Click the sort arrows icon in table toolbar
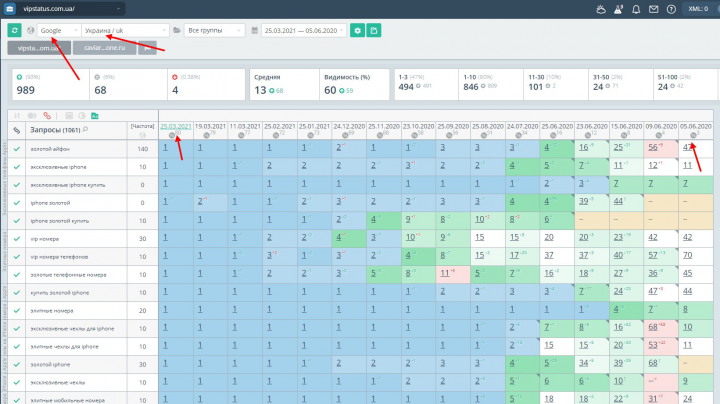Viewport: 720px width, 404px height. tap(17, 116)
